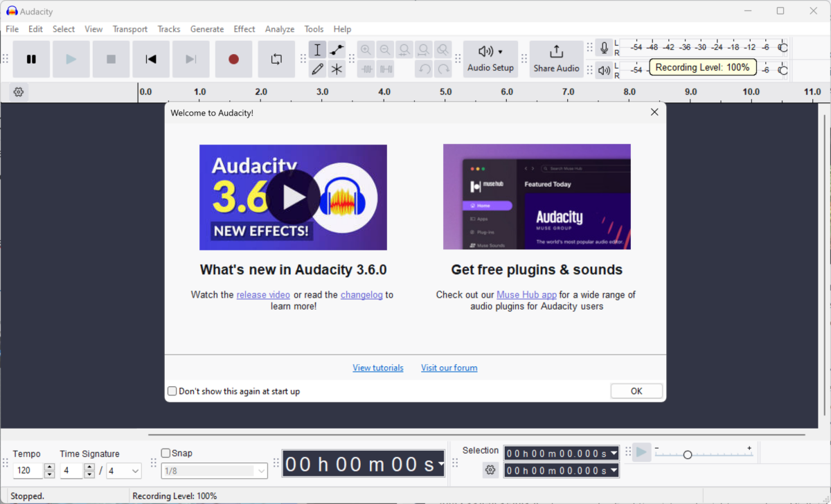
Task: Click the Trim audio outside selection icon
Action: click(x=366, y=69)
